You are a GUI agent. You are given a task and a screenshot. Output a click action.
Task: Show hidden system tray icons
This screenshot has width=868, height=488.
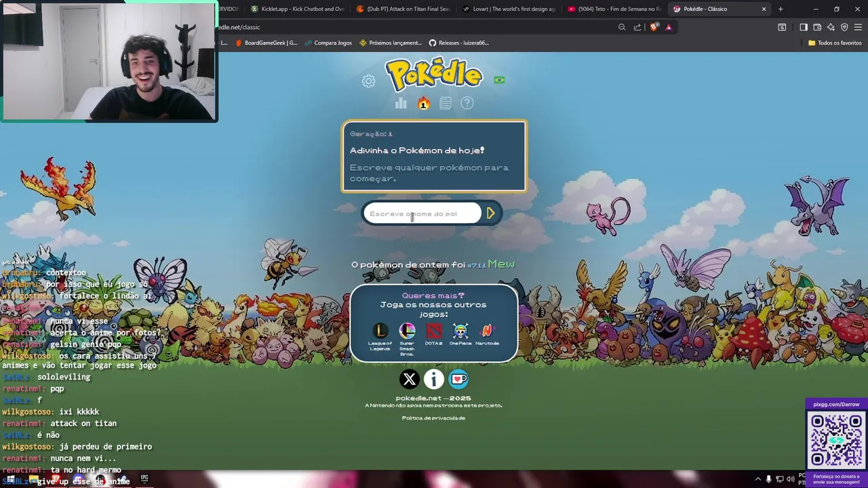(x=758, y=479)
